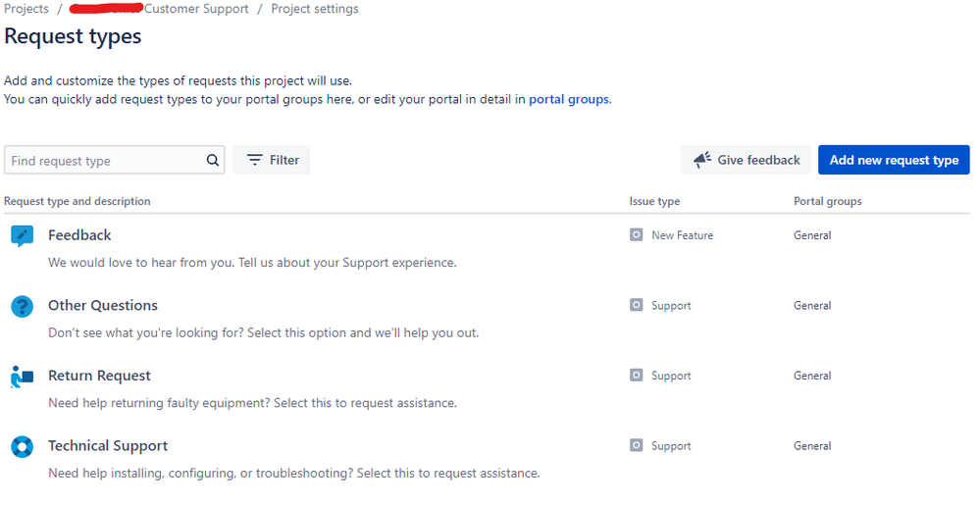Open the Customer Support project breadcrumb
Viewport: 980px width, 506px height.
(x=195, y=9)
